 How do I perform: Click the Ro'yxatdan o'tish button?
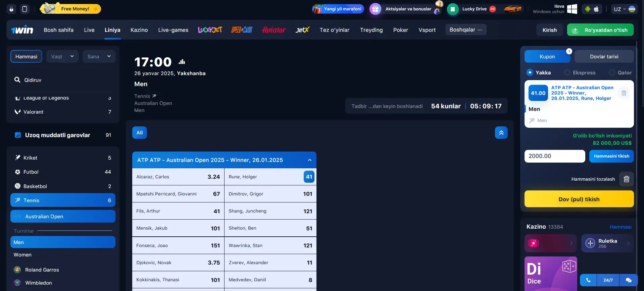coord(600,30)
